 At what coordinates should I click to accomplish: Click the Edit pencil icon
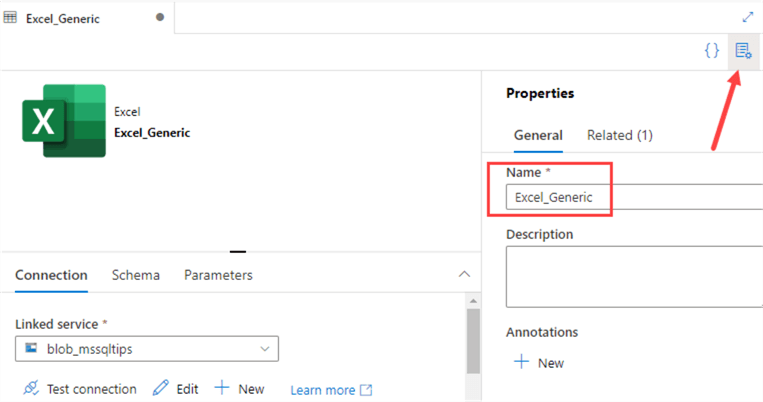click(x=161, y=389)
